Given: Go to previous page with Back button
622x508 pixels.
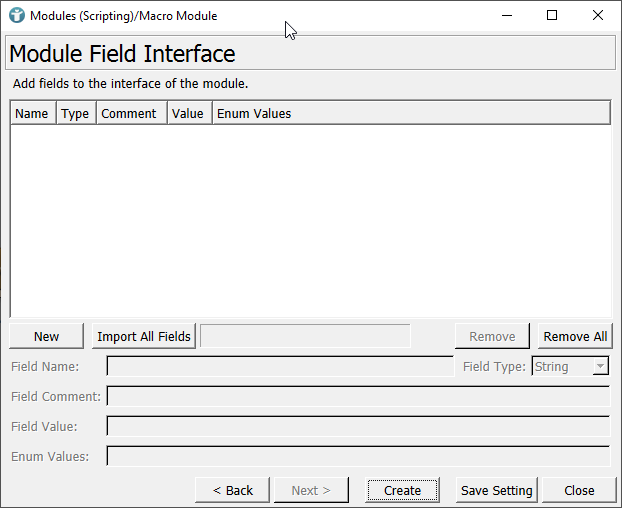Looking at the screenshot, I should click(232, 490).
